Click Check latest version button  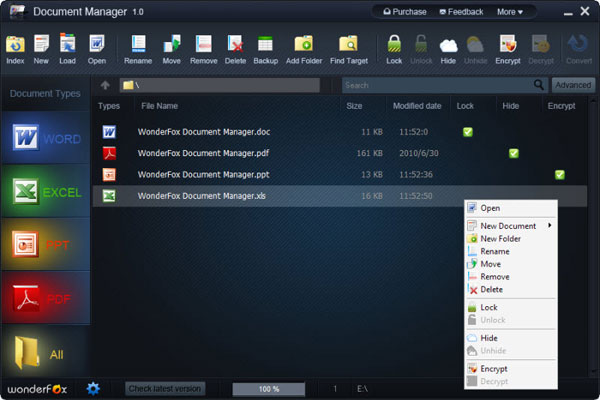[165, 389]
